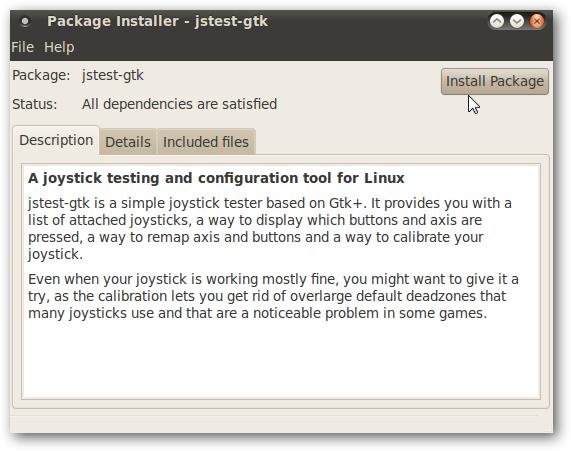
Task: Click the Install Package button
Action: point(495,81)
